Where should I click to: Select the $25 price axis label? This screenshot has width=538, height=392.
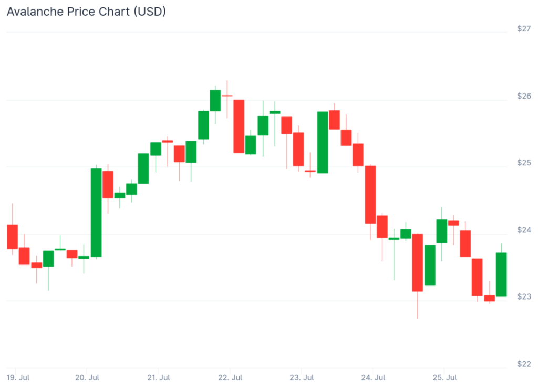pyautogui.click(x=523, y=163)
